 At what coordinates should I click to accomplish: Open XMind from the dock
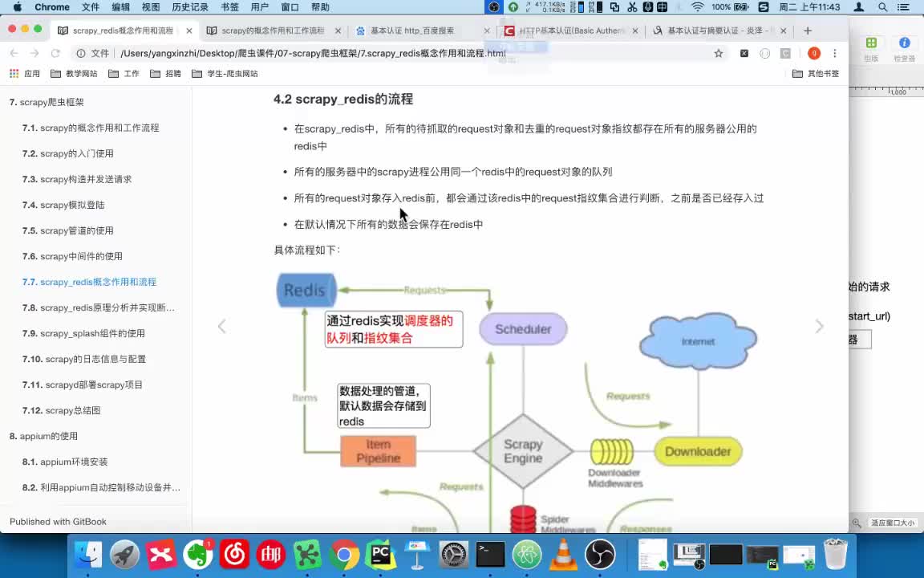coord(161,555)
